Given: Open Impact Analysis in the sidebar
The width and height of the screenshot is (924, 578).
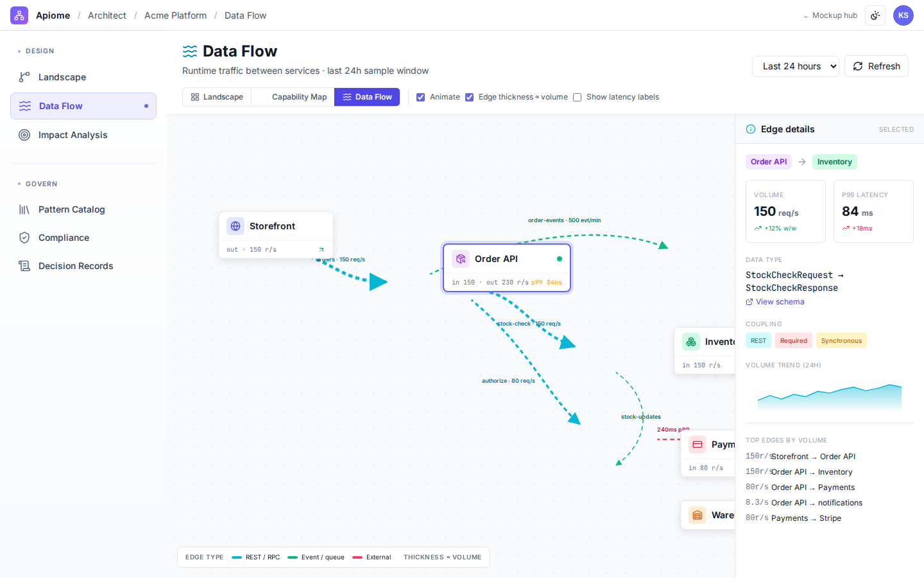Looking at the screenshot, I should pos(83,135).
